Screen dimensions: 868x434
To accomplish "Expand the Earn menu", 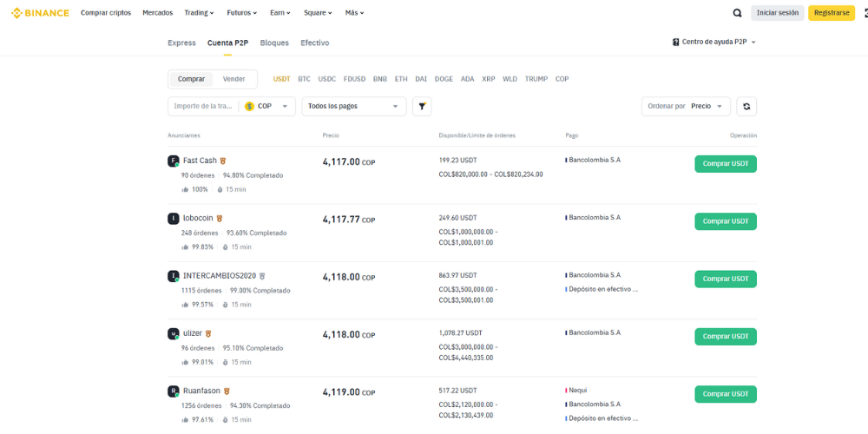I will (280, 13).
